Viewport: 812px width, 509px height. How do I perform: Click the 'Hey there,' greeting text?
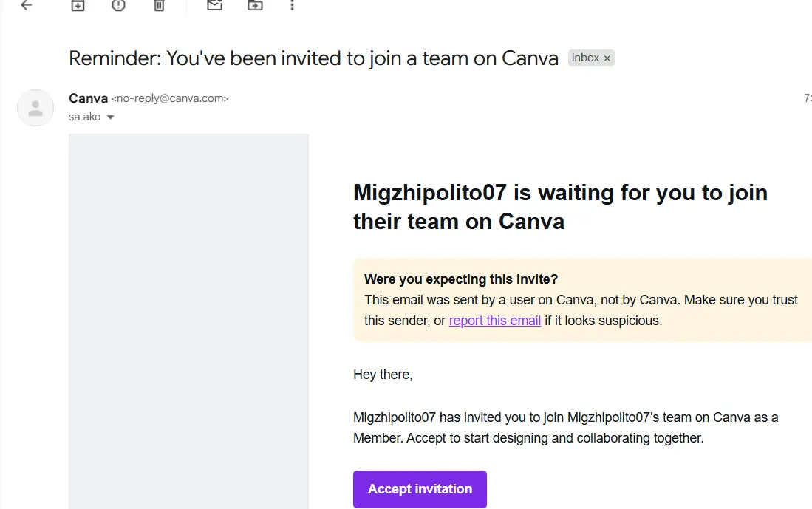click(x=383, y=375)
